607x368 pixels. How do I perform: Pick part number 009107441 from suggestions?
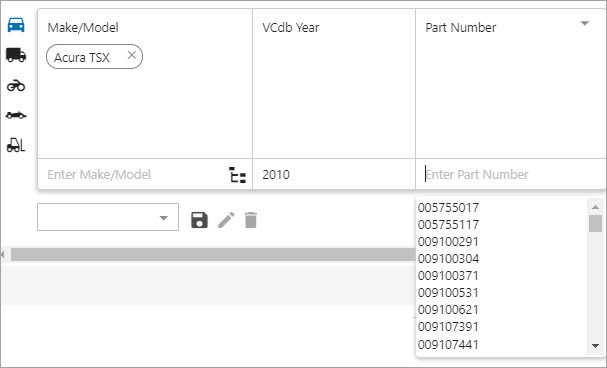(x=448, y=344)
